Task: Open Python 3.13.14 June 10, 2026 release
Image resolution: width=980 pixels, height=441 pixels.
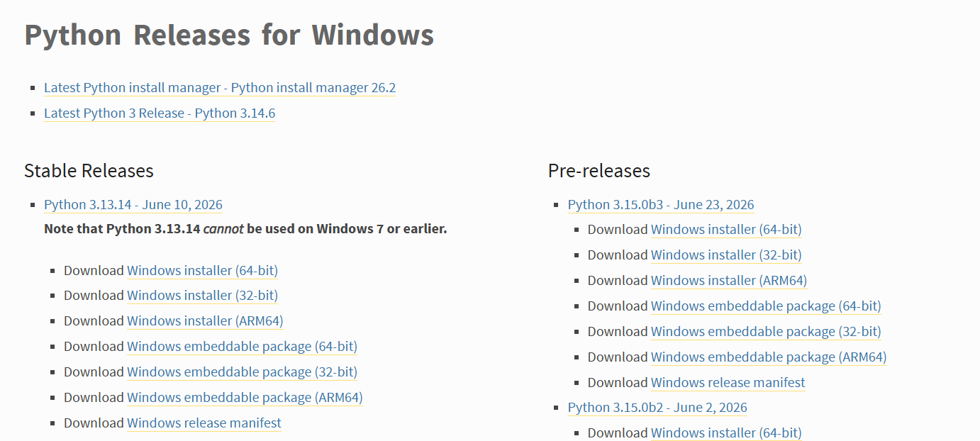Action: click(133, 205)
